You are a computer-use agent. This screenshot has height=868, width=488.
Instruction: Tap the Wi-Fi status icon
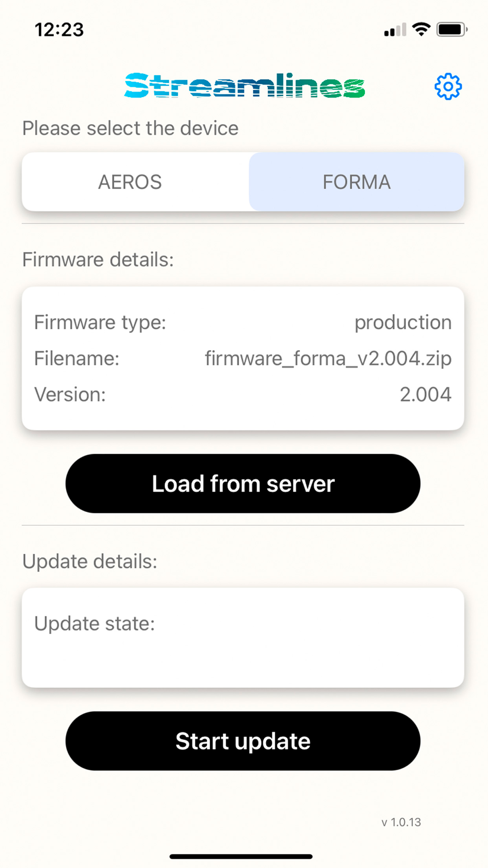tap(421, 29)
